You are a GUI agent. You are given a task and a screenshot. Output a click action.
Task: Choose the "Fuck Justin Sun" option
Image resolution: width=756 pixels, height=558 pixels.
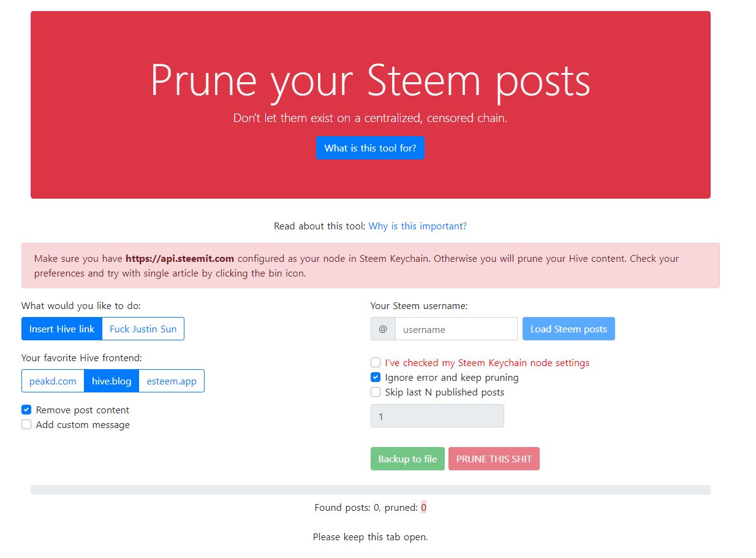tap(143, 329)
